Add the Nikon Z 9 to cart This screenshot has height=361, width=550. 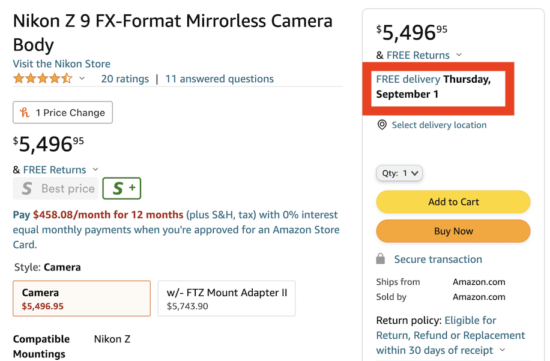pyautogui.click(x=453, y=202)
